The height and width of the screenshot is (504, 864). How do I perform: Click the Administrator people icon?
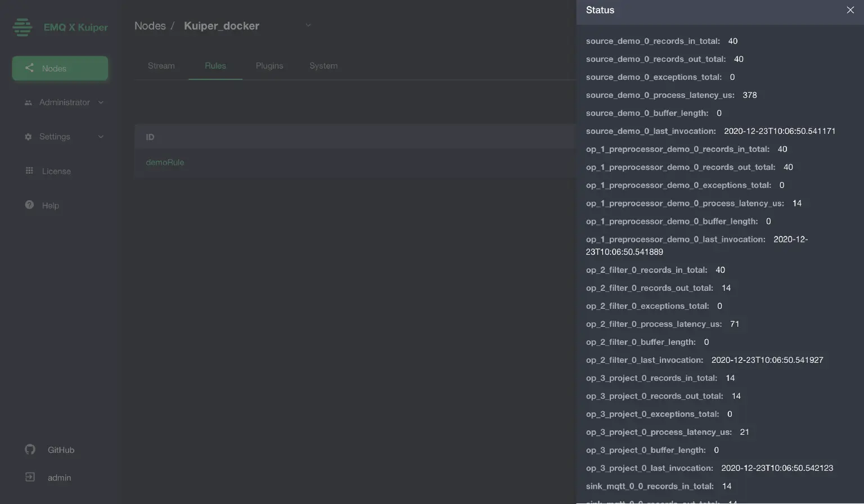tap(28, 103)
